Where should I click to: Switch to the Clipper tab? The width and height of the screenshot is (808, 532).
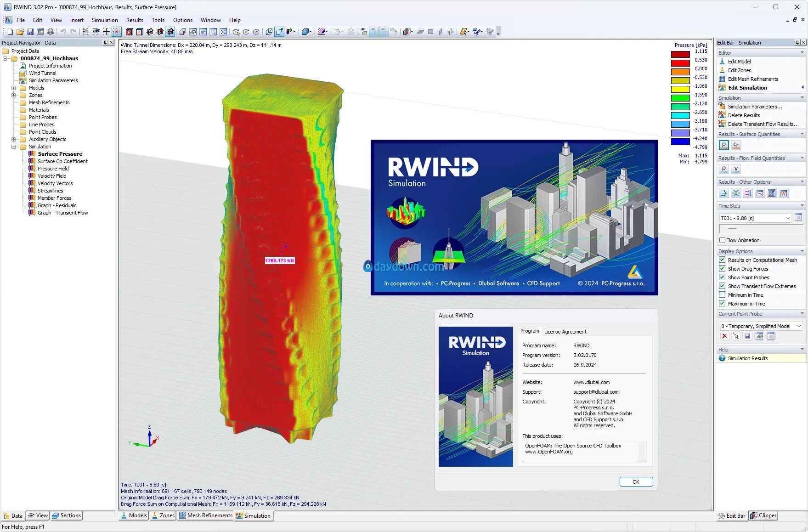(x=763, y=515)
